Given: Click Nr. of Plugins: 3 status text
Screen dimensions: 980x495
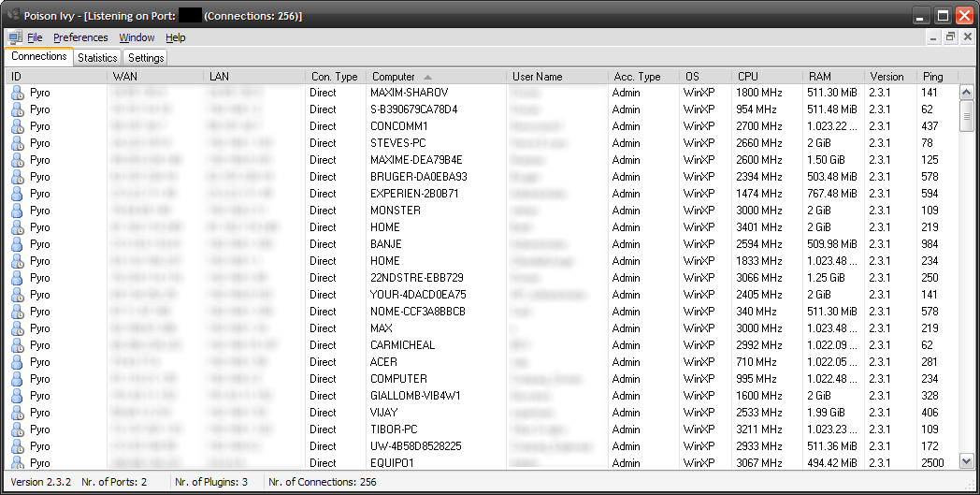Looking at the screenshot, I should 211,483.
